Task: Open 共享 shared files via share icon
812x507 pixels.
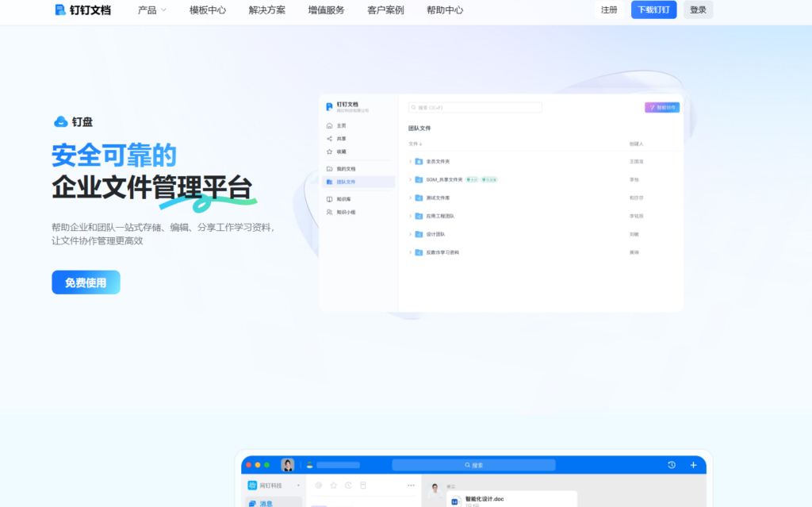Action: 328,138
